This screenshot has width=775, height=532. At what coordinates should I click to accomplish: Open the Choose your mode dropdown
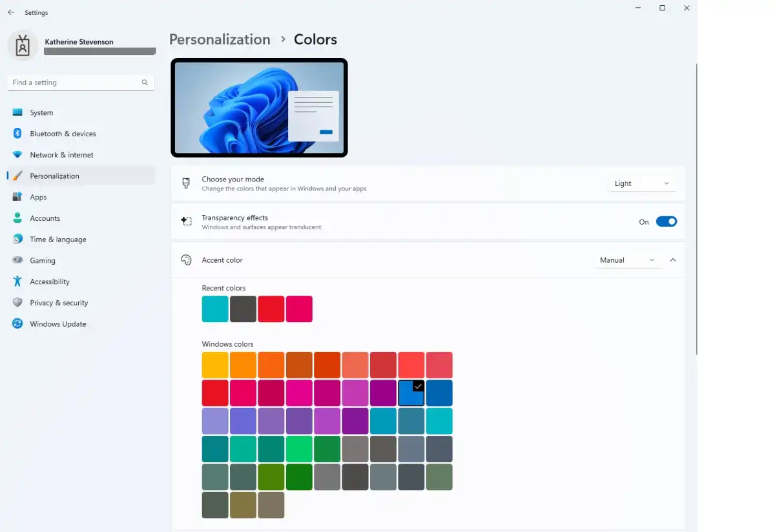click(x=642, y=183)
